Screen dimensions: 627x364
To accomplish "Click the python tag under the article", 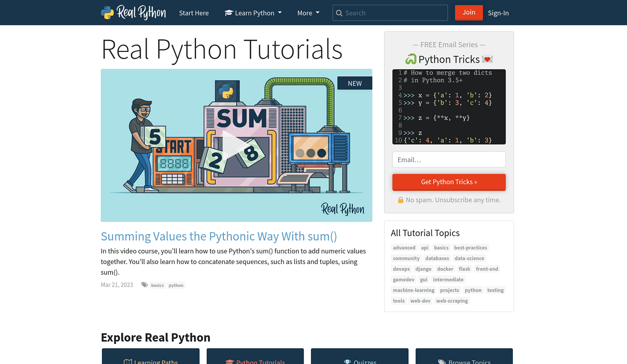I will (x=176, y=285).
